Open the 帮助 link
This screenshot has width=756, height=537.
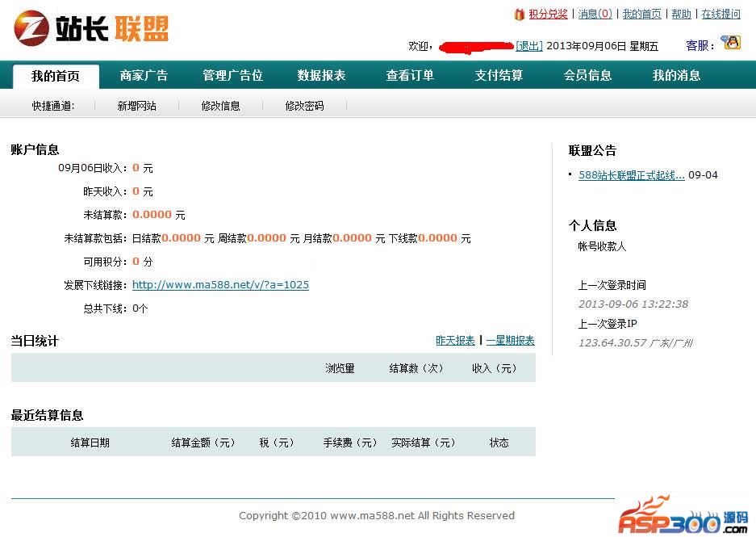681,14
